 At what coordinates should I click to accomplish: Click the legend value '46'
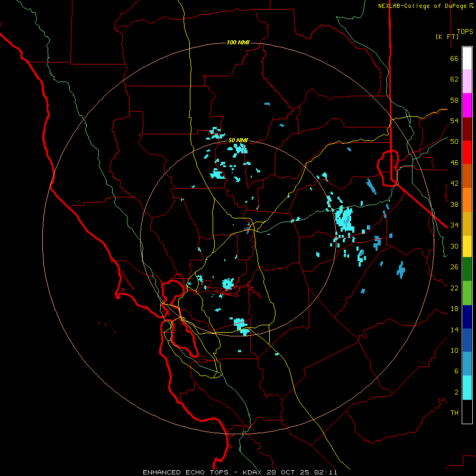click(454, 163)
